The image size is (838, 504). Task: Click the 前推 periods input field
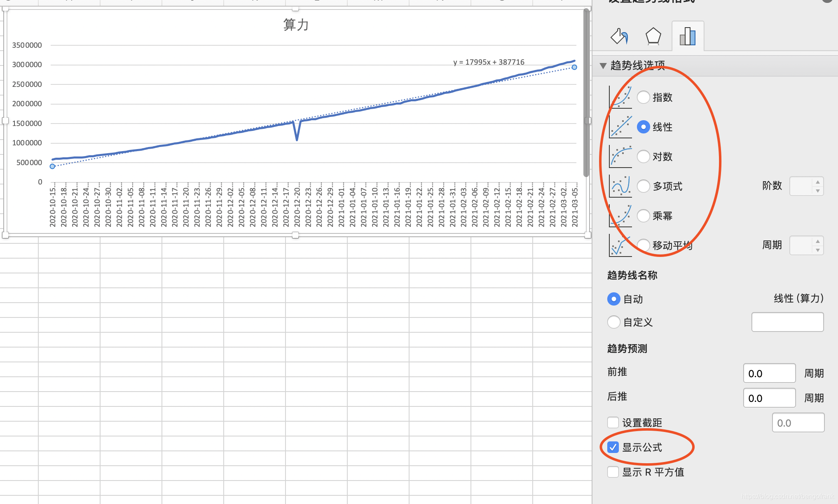point(769,373)
